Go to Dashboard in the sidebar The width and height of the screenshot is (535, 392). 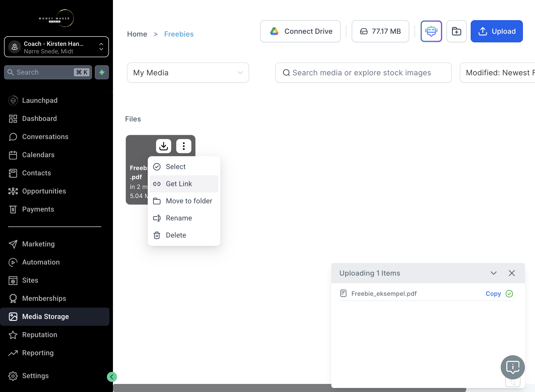(55, 118)
